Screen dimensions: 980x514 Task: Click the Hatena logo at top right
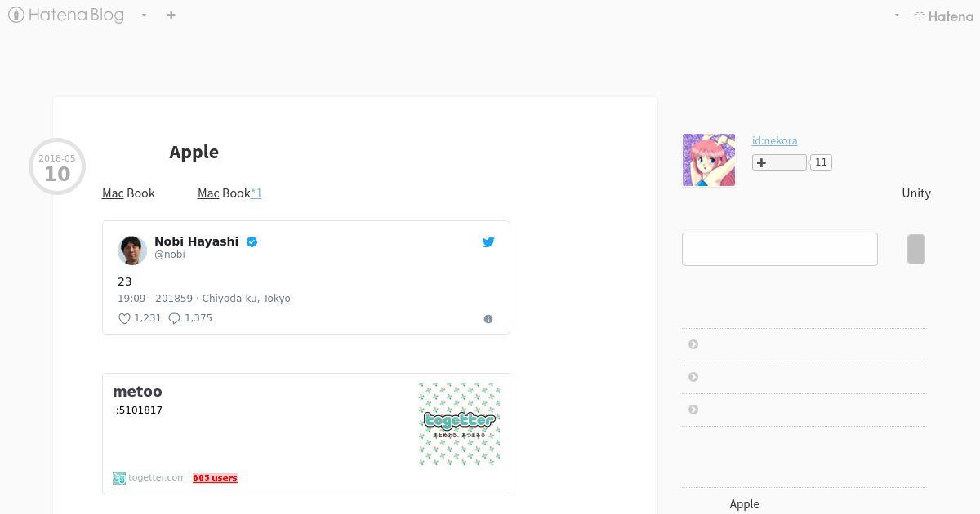tap(943, 16)
